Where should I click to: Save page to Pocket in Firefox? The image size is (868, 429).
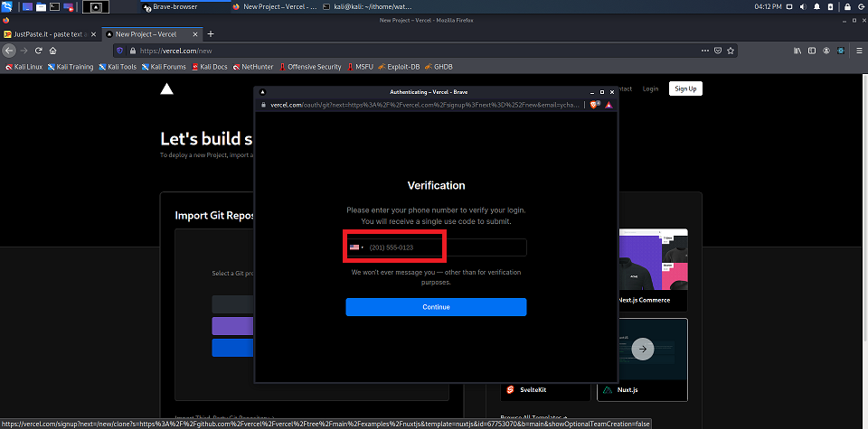point(718,51)
